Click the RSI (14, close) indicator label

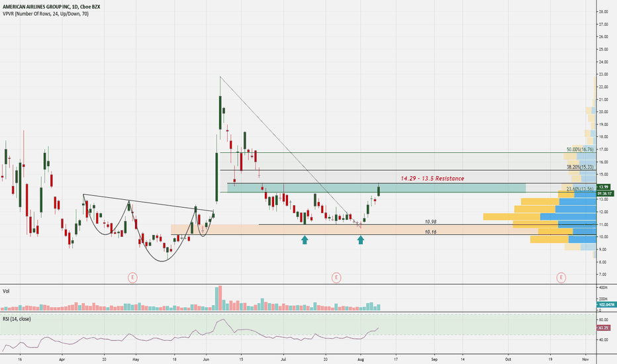click(17, 319)
